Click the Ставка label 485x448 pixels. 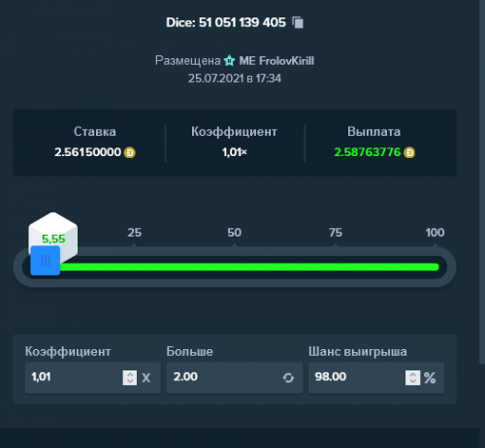tap(95, 132)
